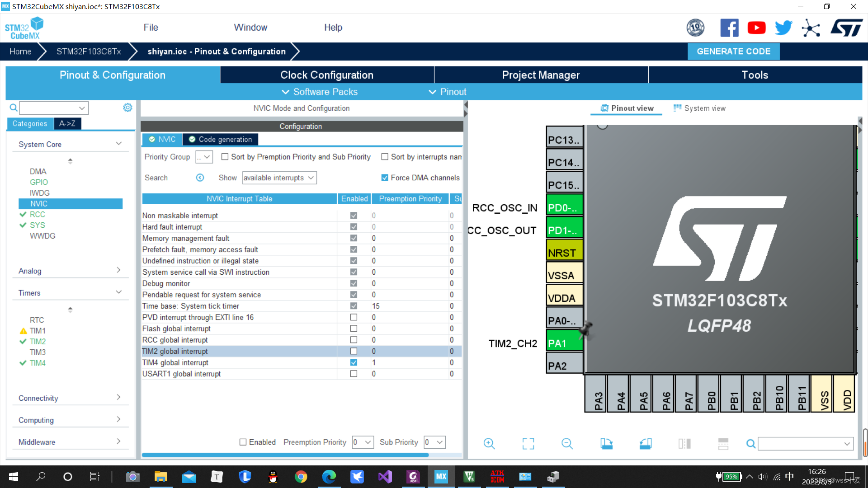Viewport: 868px width, 488px height.
Task: Open the Software Packs menu
Action: pyautogui.click(x=320, y=92)
